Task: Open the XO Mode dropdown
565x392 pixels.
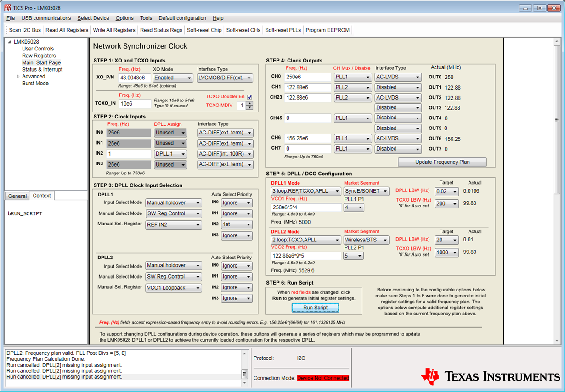Action: [x=173, y=78]
